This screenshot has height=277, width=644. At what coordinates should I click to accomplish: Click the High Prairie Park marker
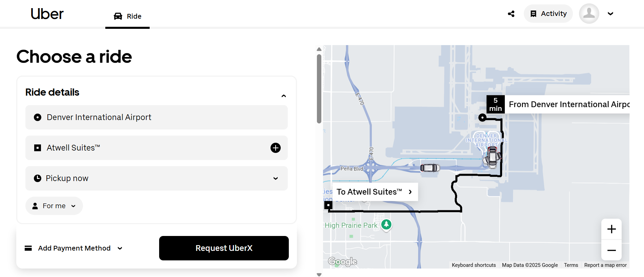coord(386,224)
